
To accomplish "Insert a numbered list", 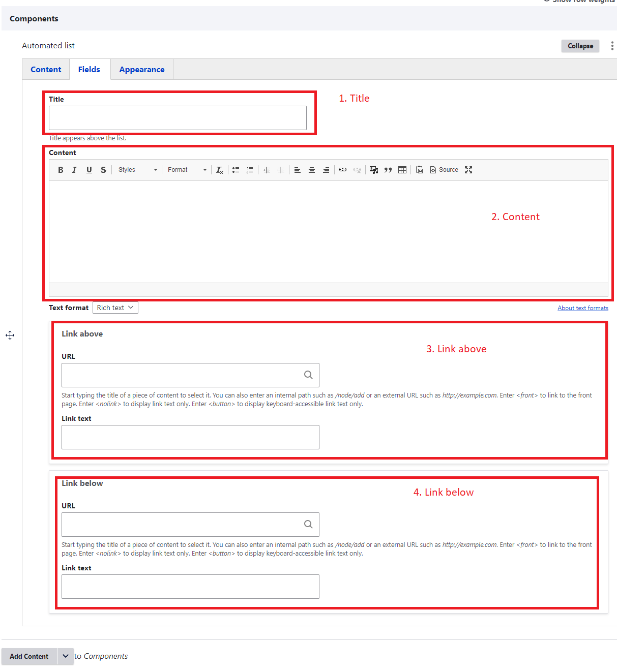I will click(250, 170).
